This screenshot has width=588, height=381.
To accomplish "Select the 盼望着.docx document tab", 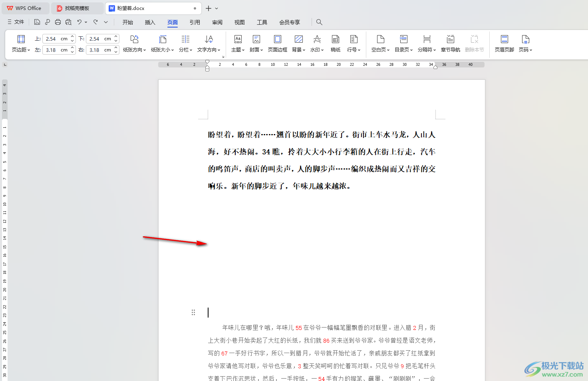I will pos(154,8).
